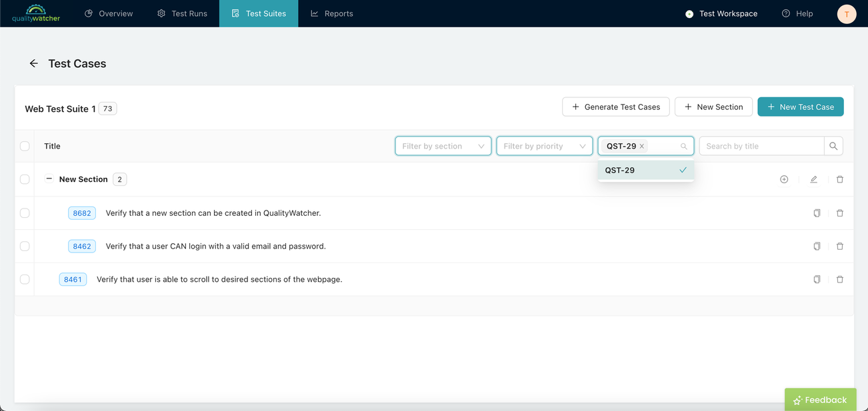Click the New Test Case button
The width and height of the screenshot is (868, 411).
click(801, 107)
